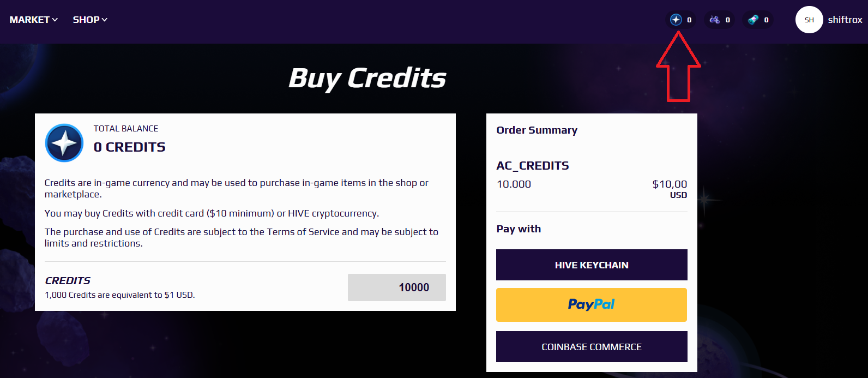Click the chevron arrow next to MARKET

click(x=55, y=20)
